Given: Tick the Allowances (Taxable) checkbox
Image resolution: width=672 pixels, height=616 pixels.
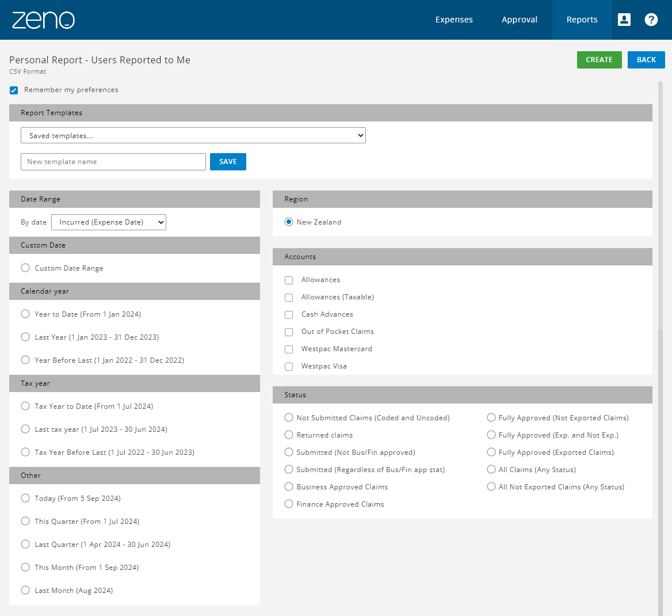Looking at the screenshot, I should (x=289, y=297).
